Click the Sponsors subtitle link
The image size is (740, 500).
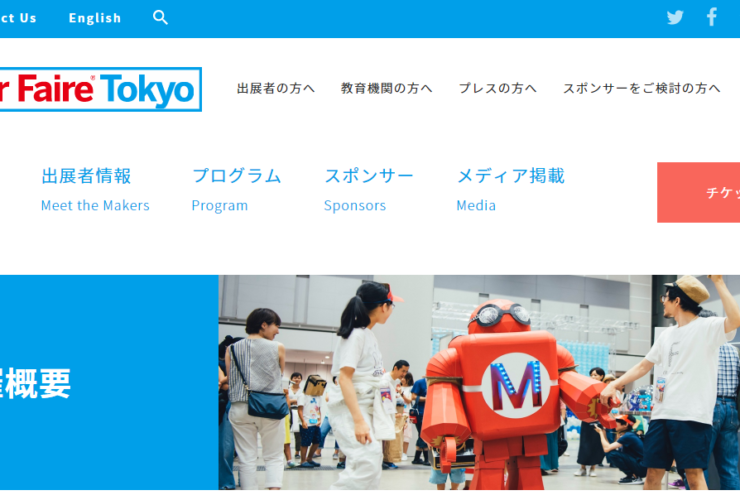pyautogui.click(x=354, y=206)
